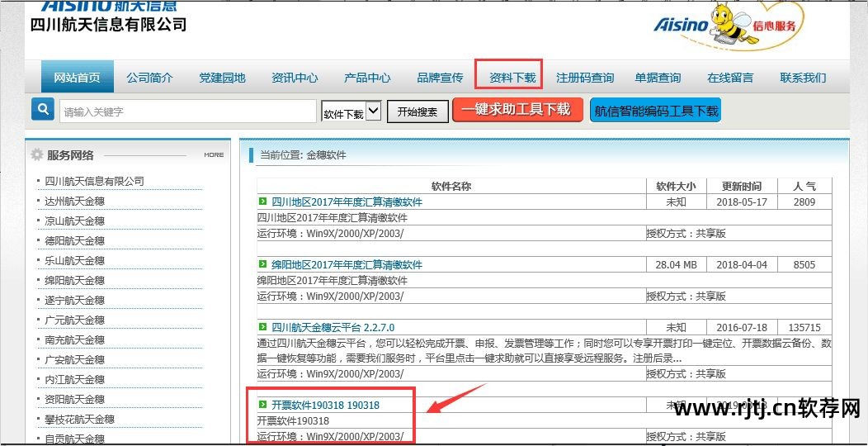868x446 pixels.
Task: Select 乐山航天金穗 in the sidebar
Action: [75, 260]
